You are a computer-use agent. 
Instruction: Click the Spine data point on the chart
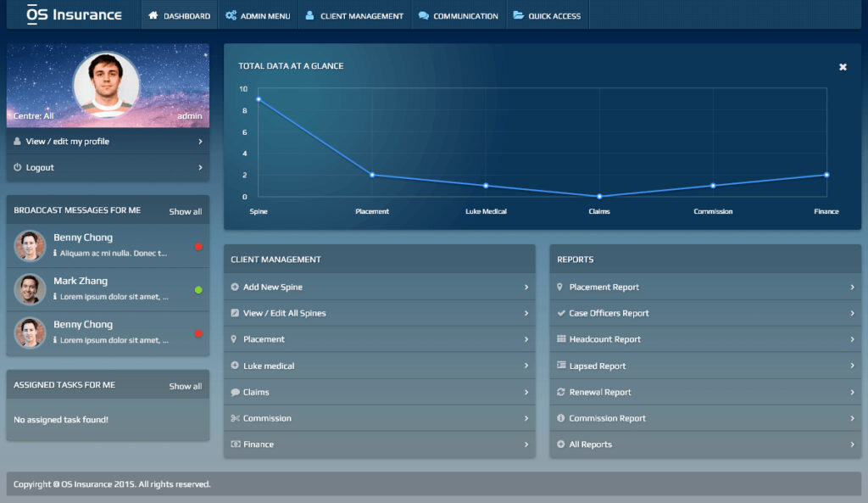[259, 100]
